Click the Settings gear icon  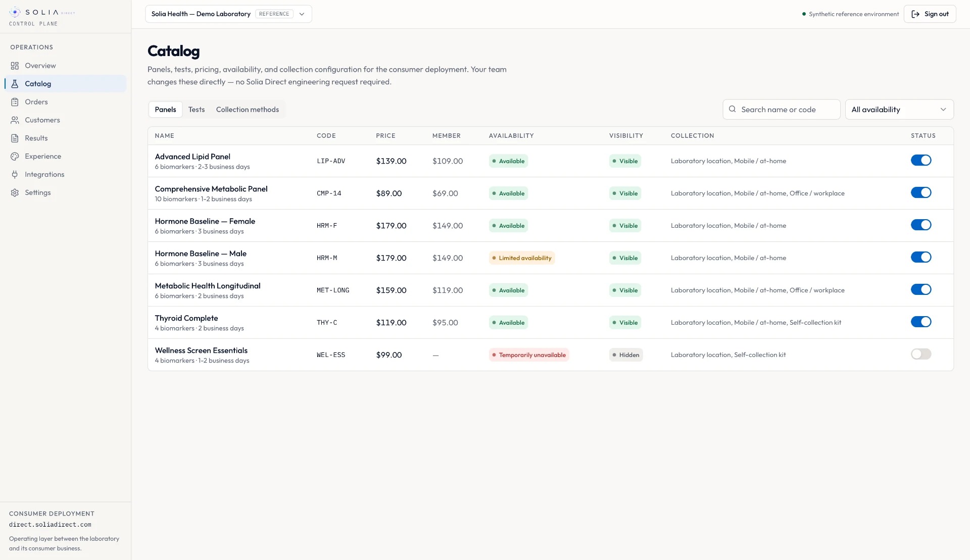[x=15, y=193]
